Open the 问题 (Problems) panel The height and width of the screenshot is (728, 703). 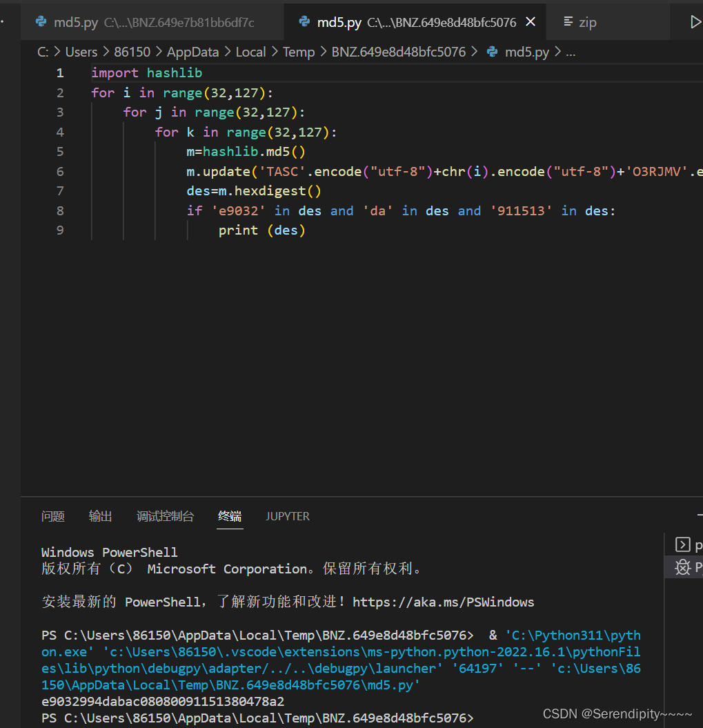pos(53,516)
